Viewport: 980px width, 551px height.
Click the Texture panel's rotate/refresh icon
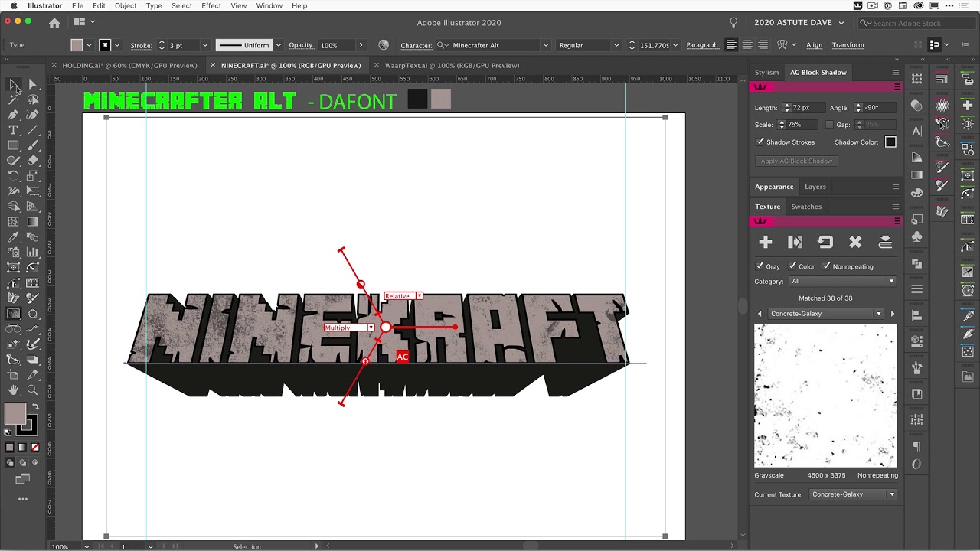[x=825, y=242]
